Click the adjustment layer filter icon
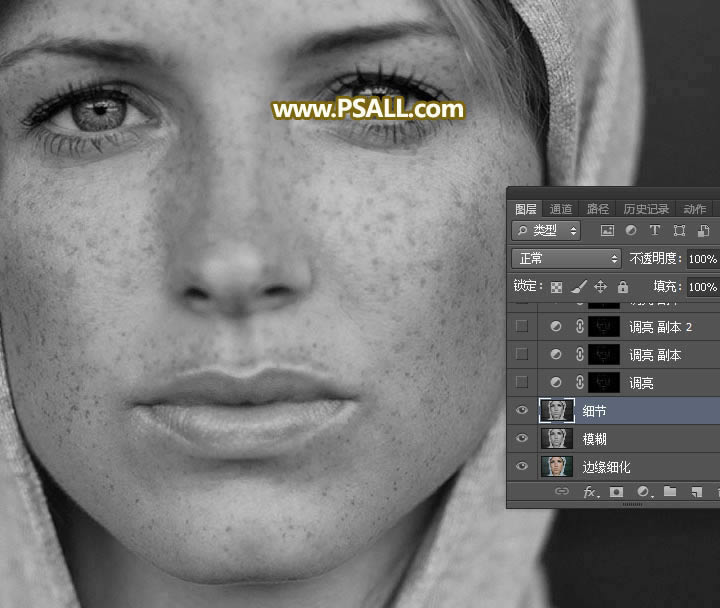The width and height of the screenshot is (720, 608). point(630,231)
